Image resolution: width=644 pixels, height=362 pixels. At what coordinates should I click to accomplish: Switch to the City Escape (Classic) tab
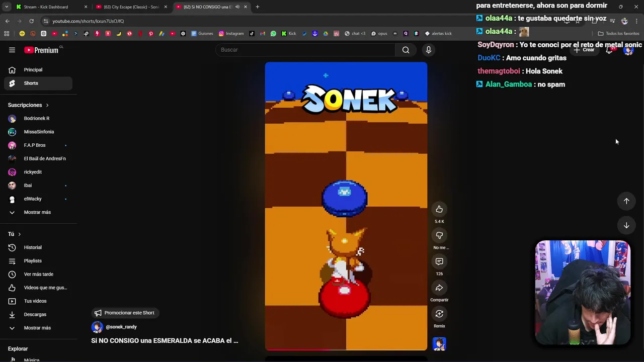[131, 7]
